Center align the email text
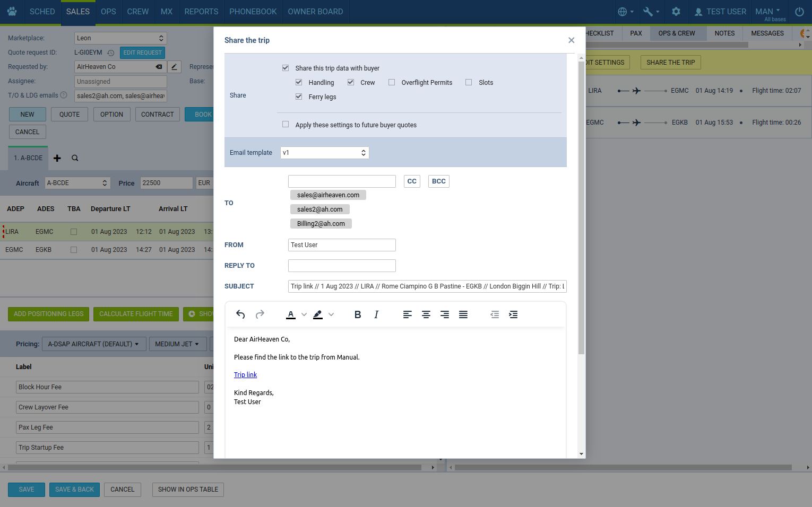 click(426, 314)
